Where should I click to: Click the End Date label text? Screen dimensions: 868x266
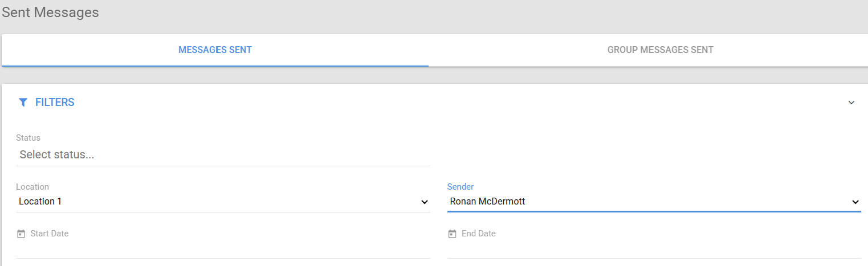(x=479, y=234)
